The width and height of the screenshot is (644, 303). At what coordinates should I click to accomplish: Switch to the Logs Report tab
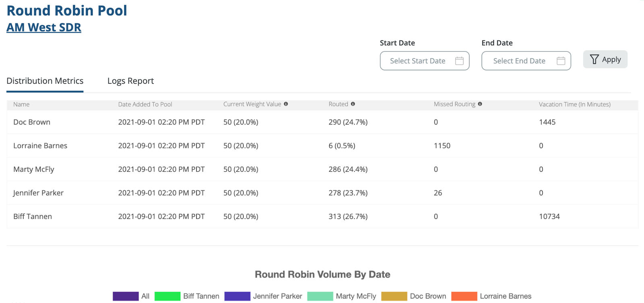130,81
